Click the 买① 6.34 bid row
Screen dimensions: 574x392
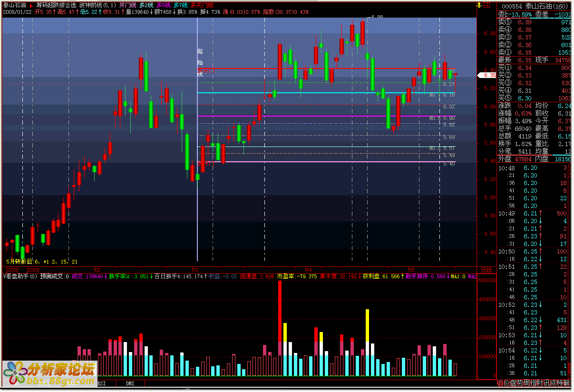click(535, 68)
